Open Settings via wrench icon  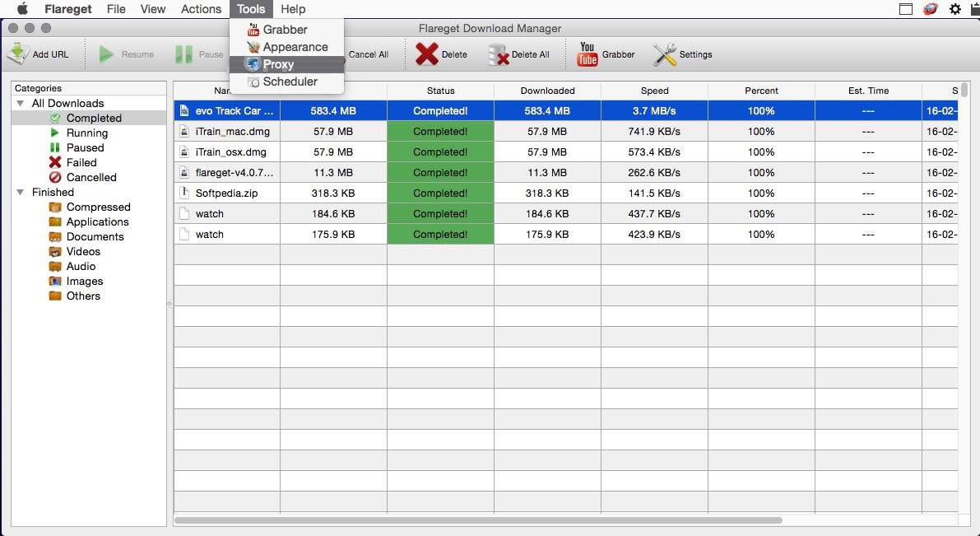click(664, 54)
